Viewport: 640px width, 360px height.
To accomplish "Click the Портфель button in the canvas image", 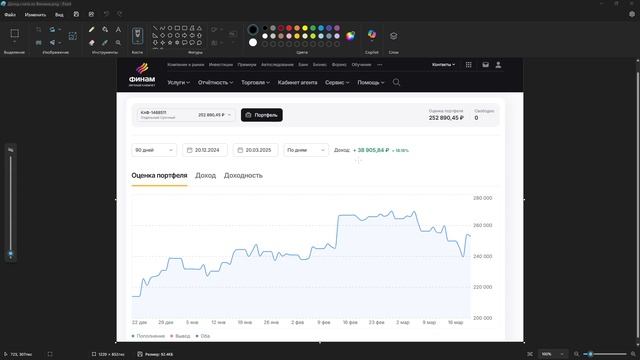I will [x=262, y=115].
